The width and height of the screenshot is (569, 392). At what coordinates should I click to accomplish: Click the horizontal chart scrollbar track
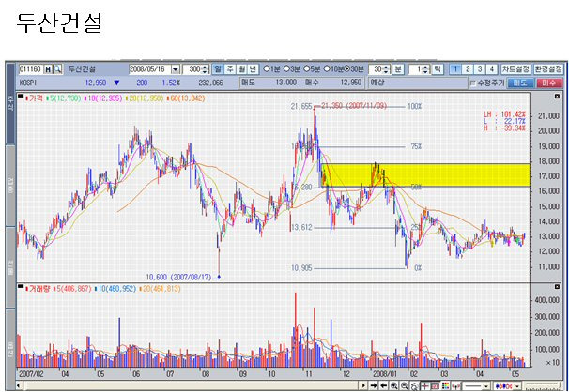coord(191,385)
